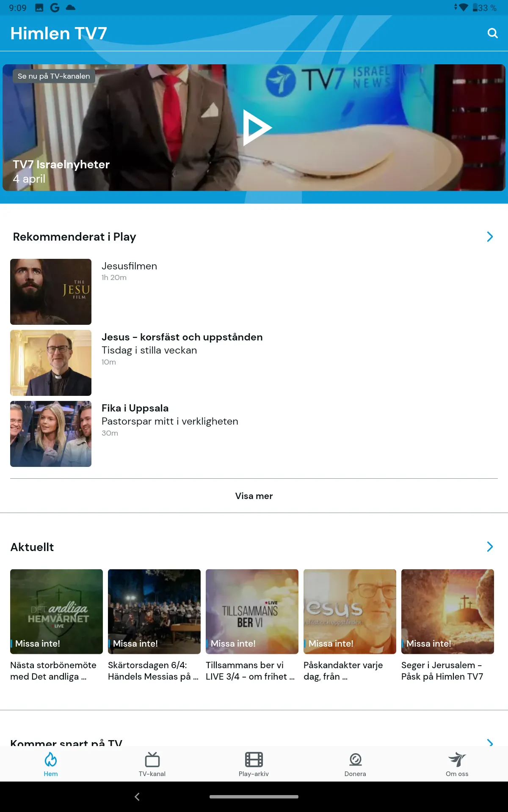Open the TV-kanal television icon
The height and width of the screenshot is (812, 508).
point(152,760)
